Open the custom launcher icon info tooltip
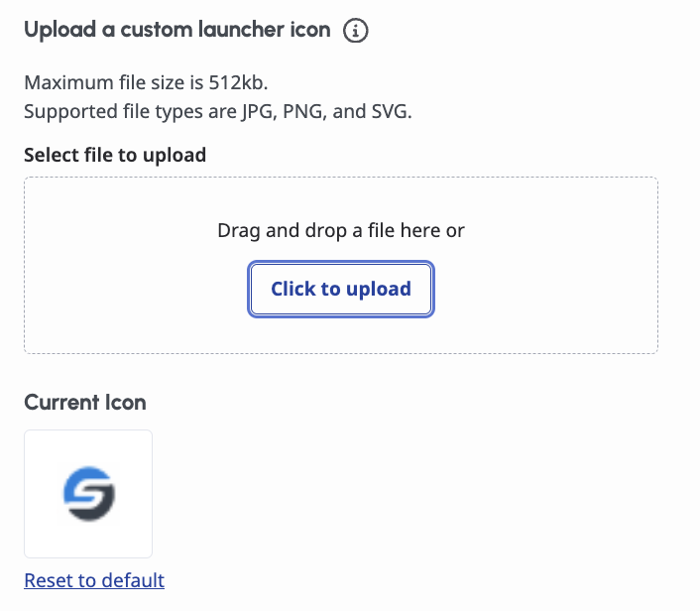This screenshot has width=700, height=611. point(355,31)
